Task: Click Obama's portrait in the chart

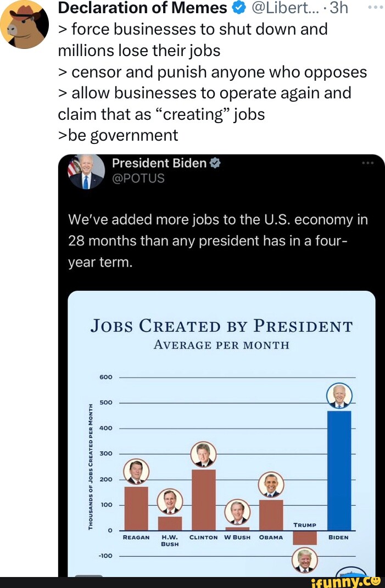Action: [271, 485]
